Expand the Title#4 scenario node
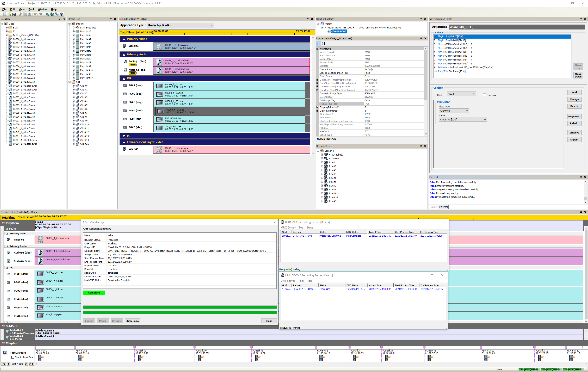The height and width of the screenshot is (372, 588). 322,174
